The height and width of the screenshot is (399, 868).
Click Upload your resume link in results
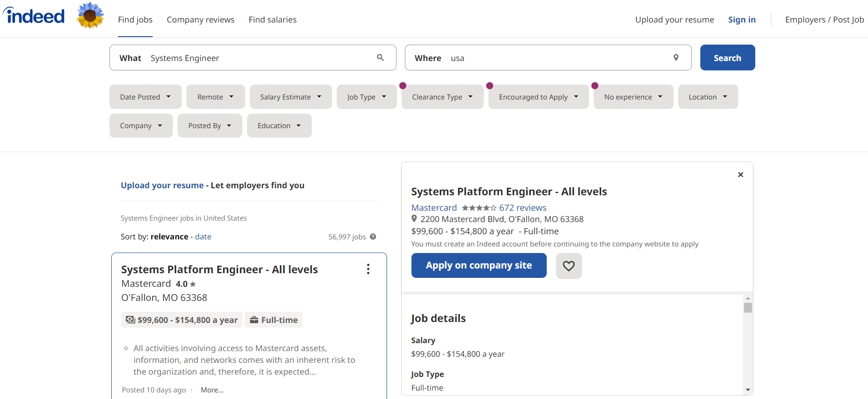pyautogui.click(x=162, y=185)
